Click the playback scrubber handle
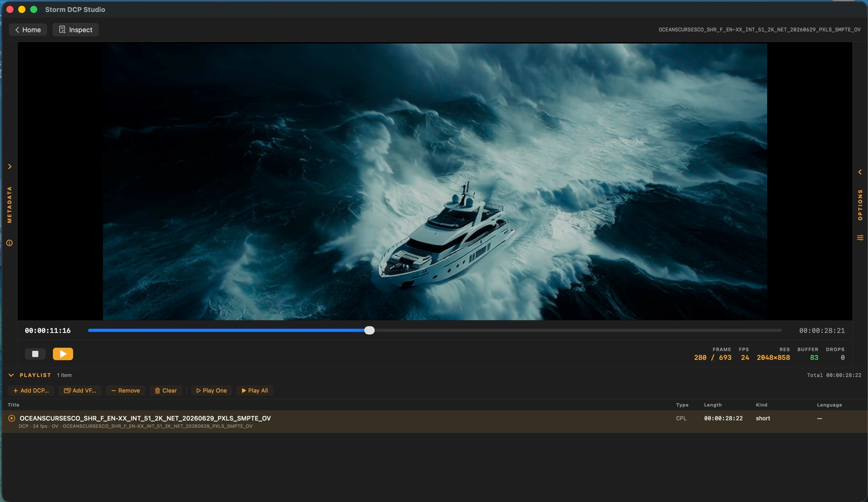This screenshot has width=868, height=502. tap(369, 330)
